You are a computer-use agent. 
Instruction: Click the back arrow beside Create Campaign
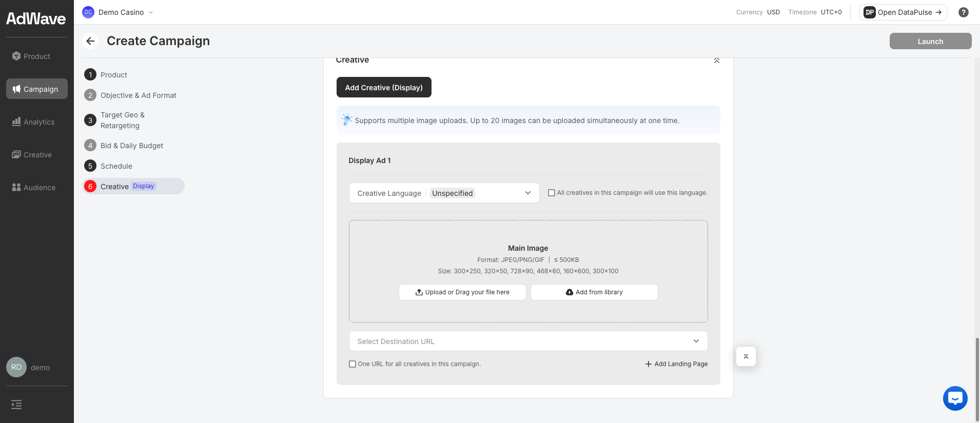coord(90,41)
